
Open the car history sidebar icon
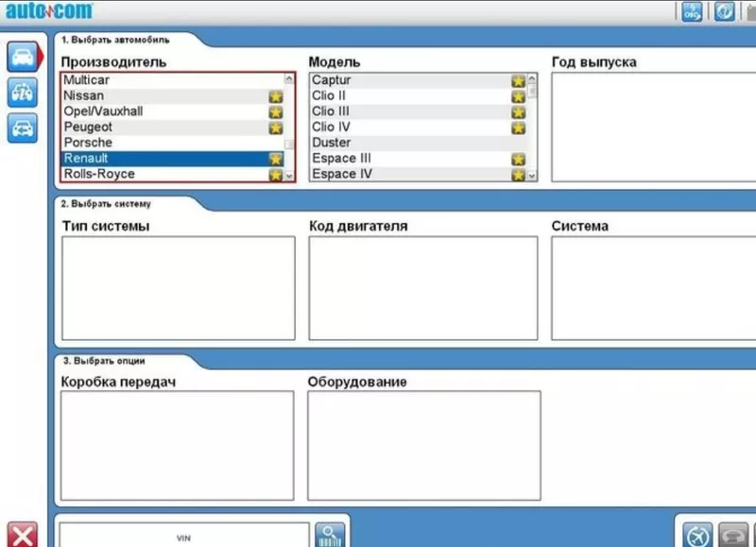point(22,127)
